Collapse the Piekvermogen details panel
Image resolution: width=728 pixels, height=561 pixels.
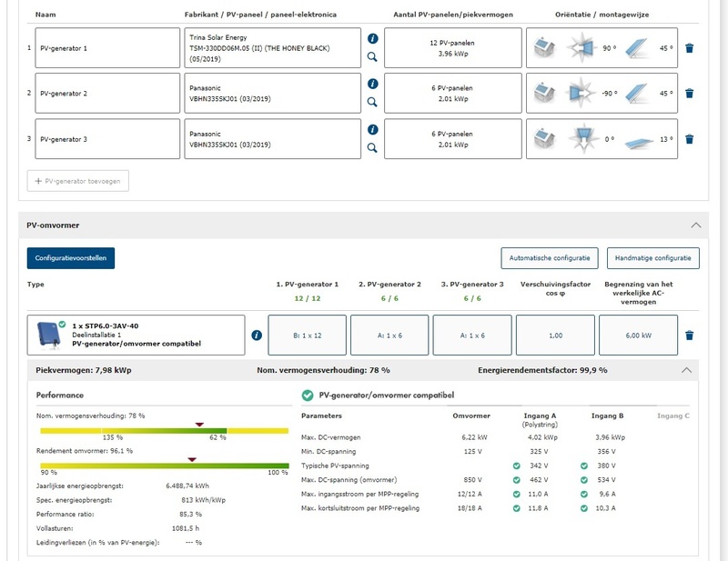point(686,370)
